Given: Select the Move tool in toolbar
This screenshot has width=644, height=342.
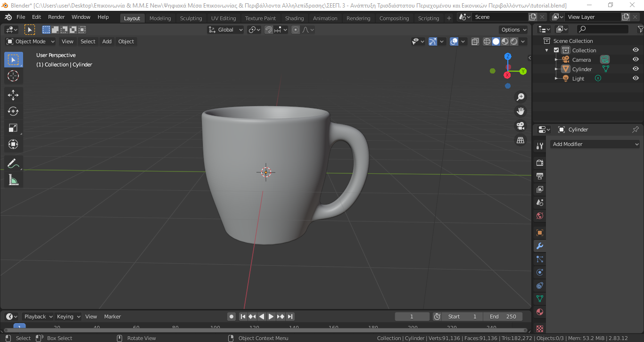Looking at the screenshot, I should tap(13, 95).
